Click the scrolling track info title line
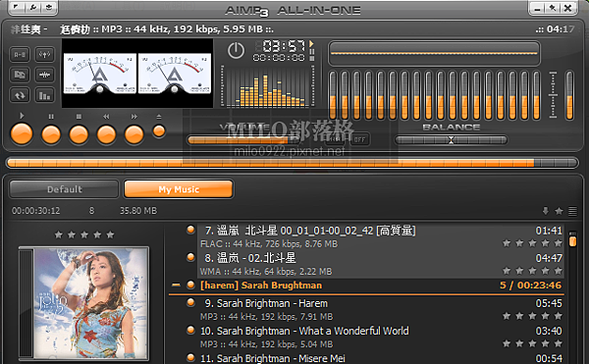Image resolution: width=589 pixels, height=364 pixels. 142,28
